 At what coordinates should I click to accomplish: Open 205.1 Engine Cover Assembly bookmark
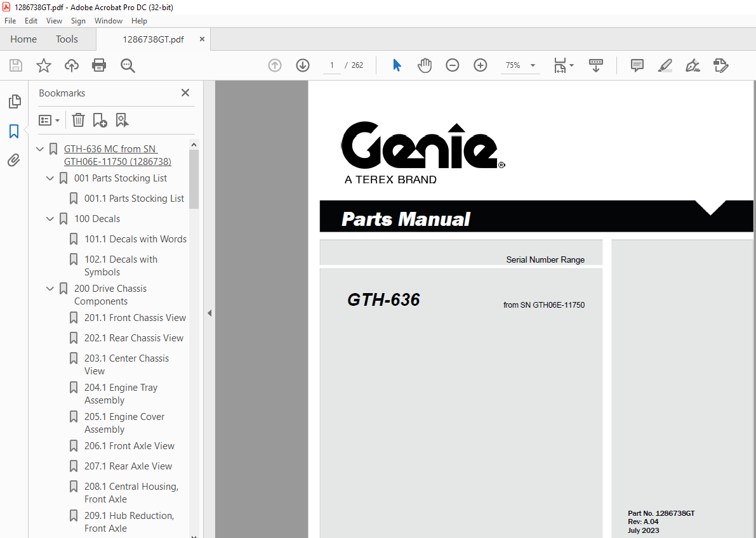tap(124, 423)
